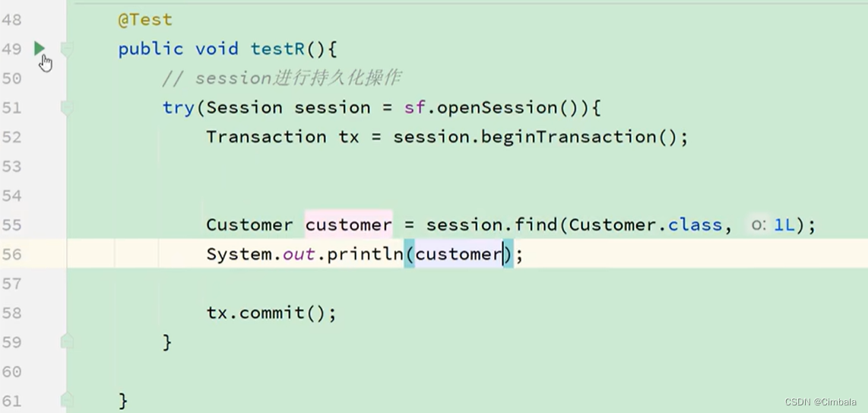This screenshot has height=413, width=868.
Task: Click beginTransaction on line 52
Action: coord(569,137)
